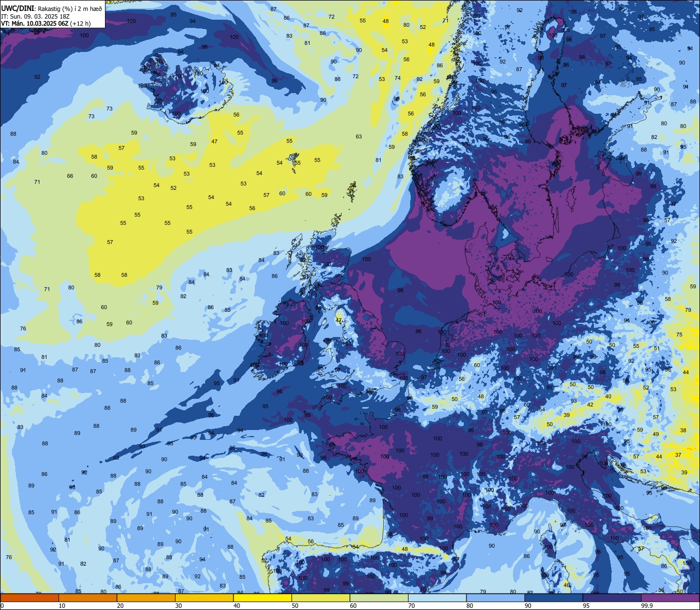Click the 20–30 legend color segment
The height and width of the screenshot is (610, 700).
[146, 597]
